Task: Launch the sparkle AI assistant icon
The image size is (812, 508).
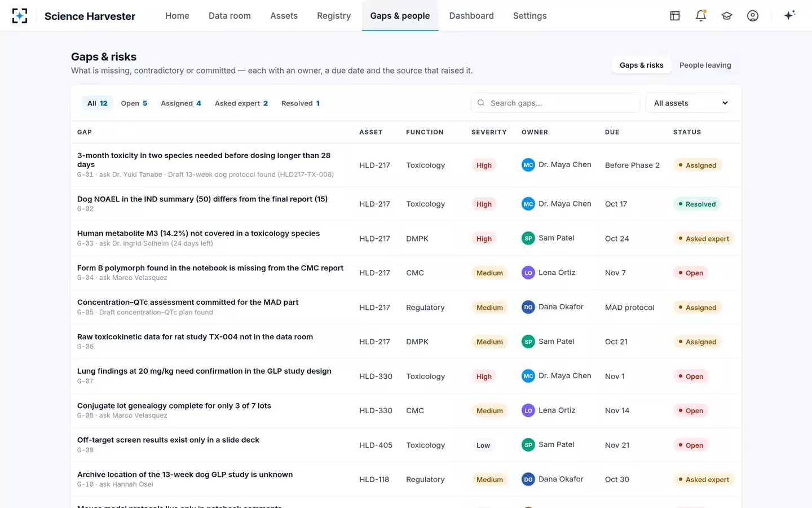Action: (x=789, y=15)
